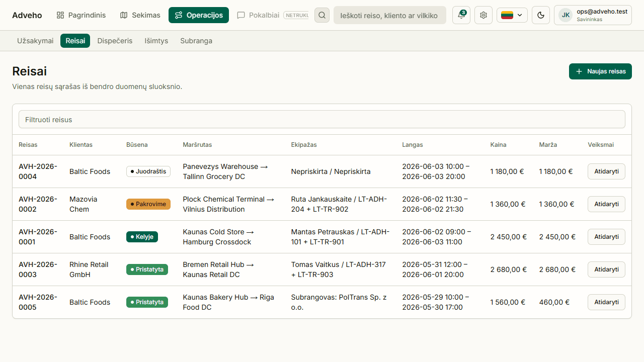The image size is (644, 362).
Task: Click crew Ruta Jankauskaite cell
Action: coord(339,204)
